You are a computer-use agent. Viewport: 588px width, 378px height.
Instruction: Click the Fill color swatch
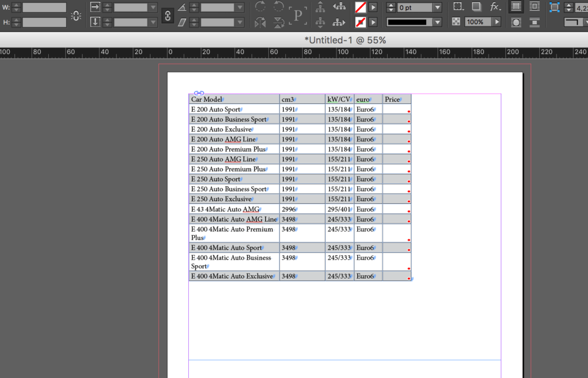point(361,7)
